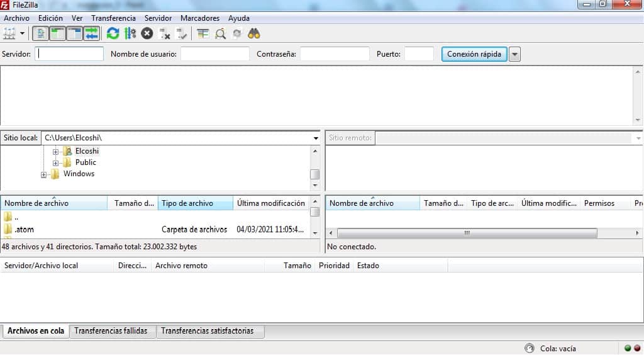
Task: Open the Sitio local path dropdown
Action: [x=316, y=138]
